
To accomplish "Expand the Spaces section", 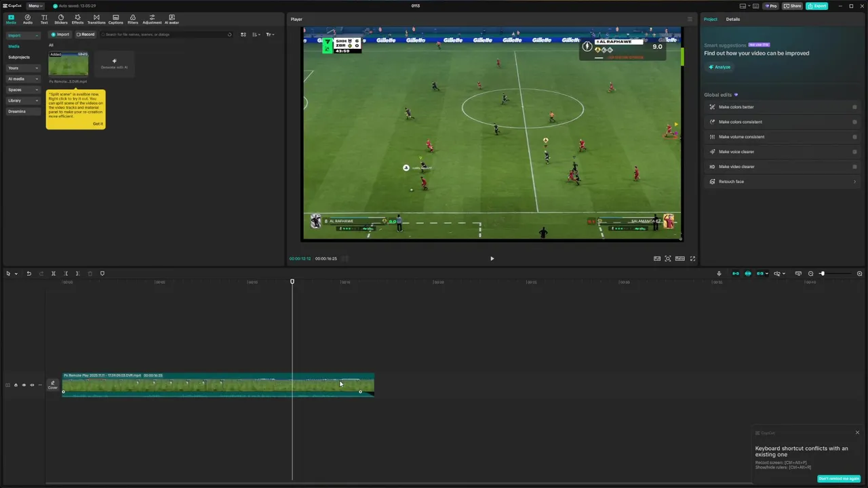I will pos(23,89).
